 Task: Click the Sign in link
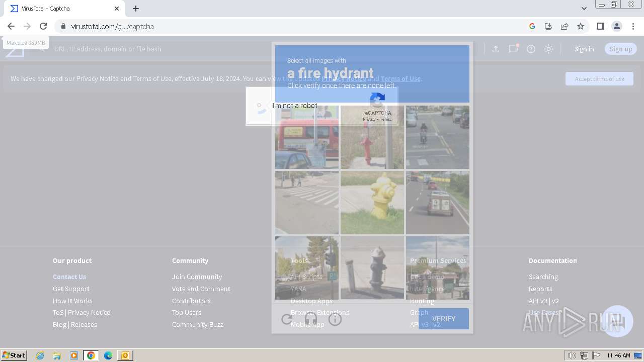pos(584,49)
